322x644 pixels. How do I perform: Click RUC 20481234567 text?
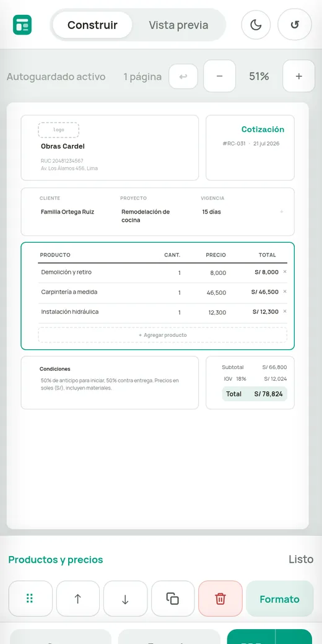[x=62, y=160]
